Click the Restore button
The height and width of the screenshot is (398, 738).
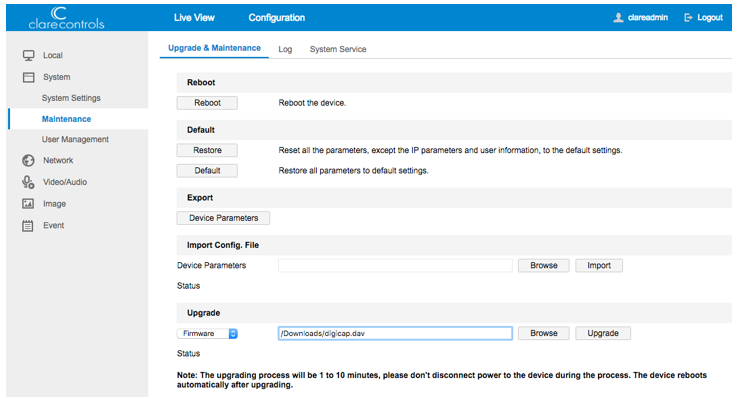[207, 150]
